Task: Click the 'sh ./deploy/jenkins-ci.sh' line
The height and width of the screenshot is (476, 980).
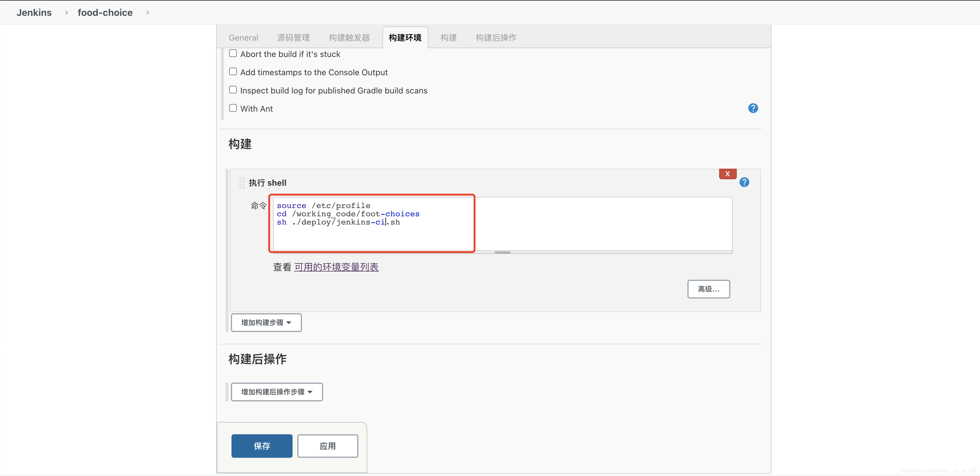Action: click(x=338, y=222)
